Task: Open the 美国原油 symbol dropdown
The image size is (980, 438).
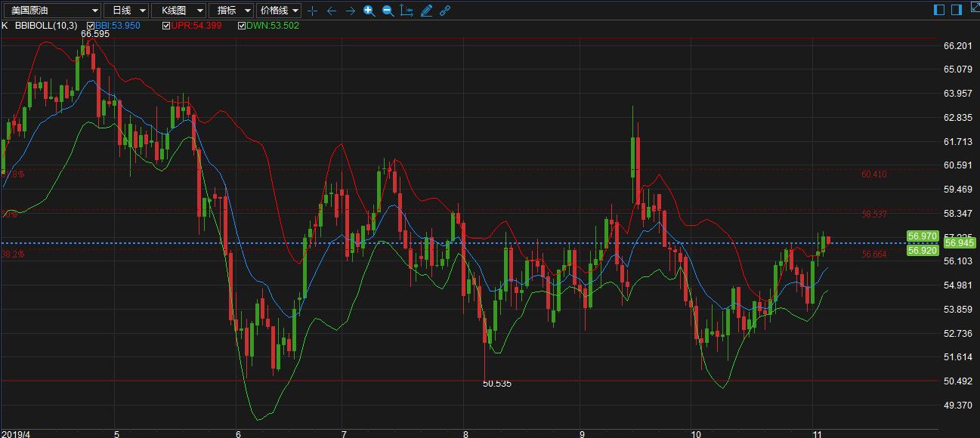Action: [x=51, y=11]
